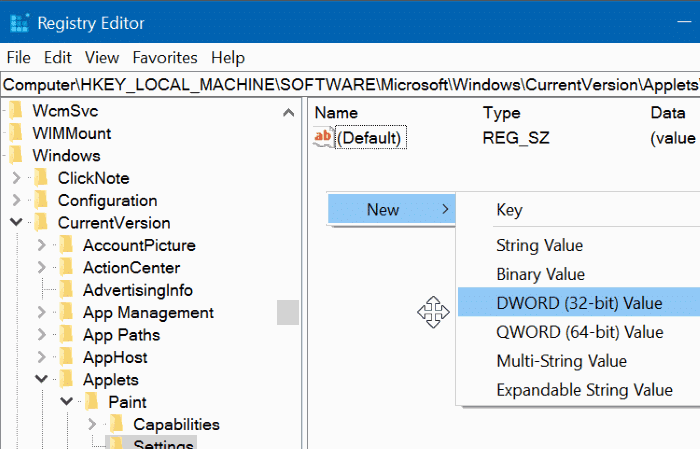This screenshot has height=449, width=700.
Task: Expand the App Management key
Action: (42, 312)
